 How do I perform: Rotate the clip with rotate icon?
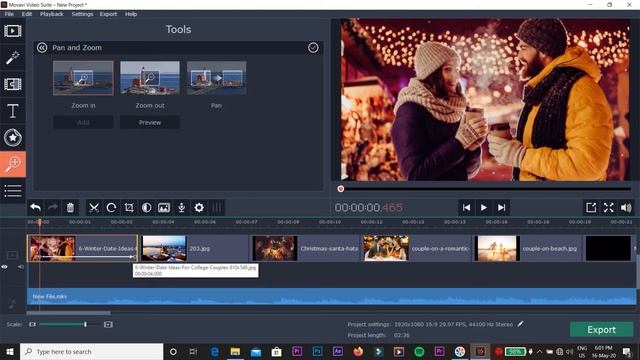[111, 208]
